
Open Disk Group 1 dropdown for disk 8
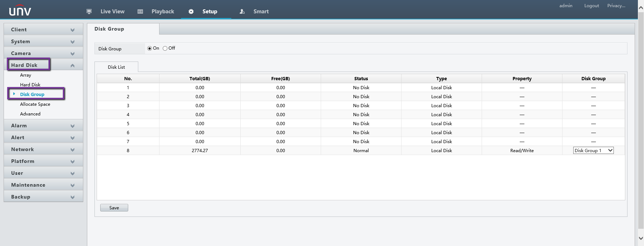coord(593,151)
